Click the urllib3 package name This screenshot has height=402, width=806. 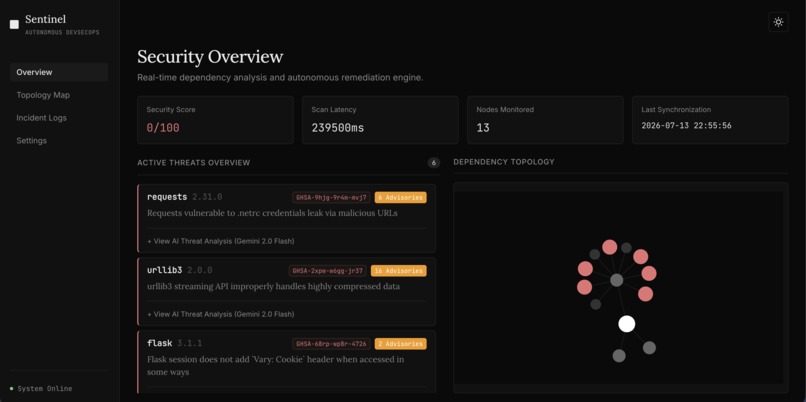164,270
